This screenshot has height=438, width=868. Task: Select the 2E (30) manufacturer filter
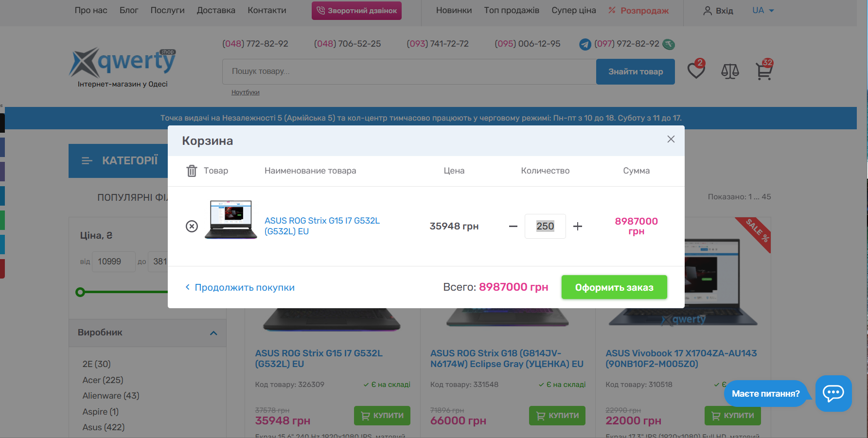tap(96, 364)
